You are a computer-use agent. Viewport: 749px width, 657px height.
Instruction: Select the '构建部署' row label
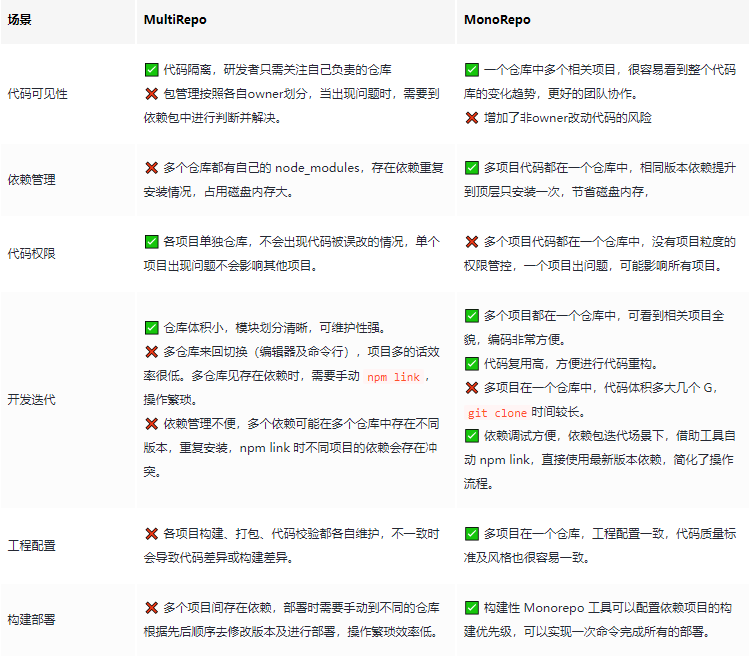coord(32,620)
